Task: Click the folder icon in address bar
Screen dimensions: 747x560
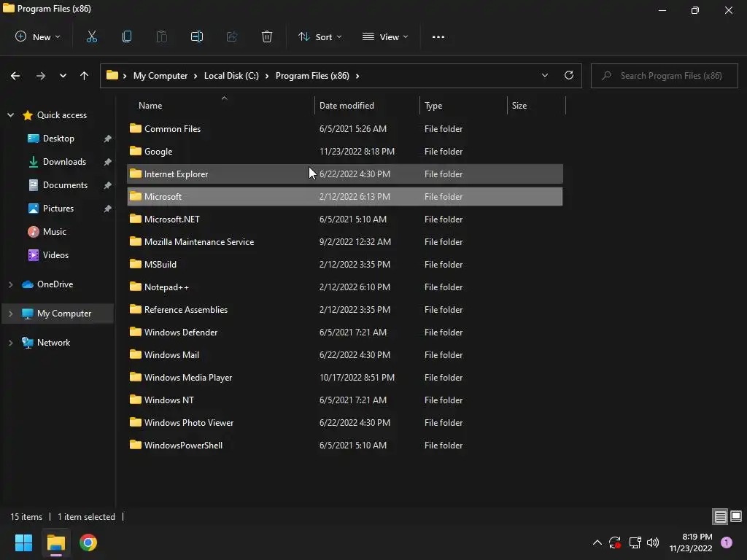Action: [x=112, y=75]
